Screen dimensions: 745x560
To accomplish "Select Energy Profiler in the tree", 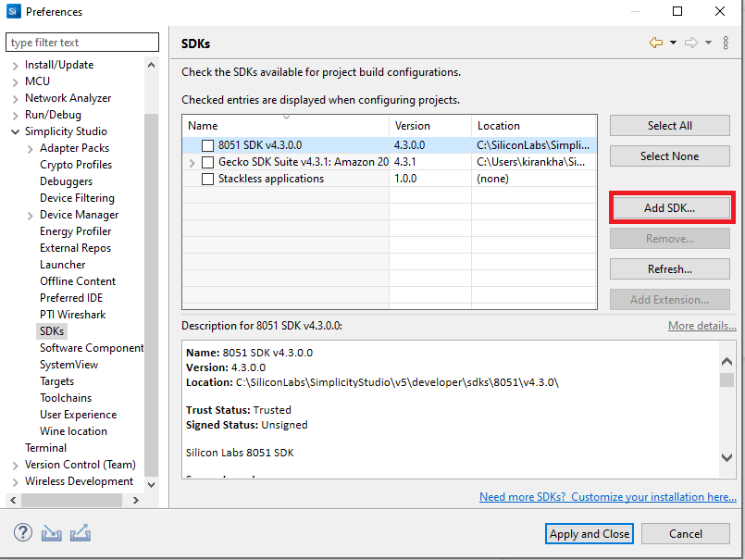I will click(x=76, y=231).
